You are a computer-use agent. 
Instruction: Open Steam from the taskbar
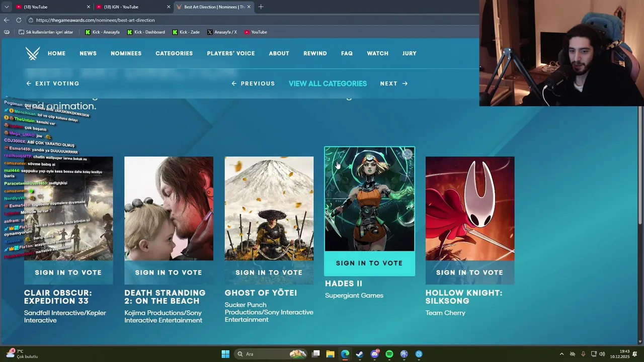[x=360, y=354]
